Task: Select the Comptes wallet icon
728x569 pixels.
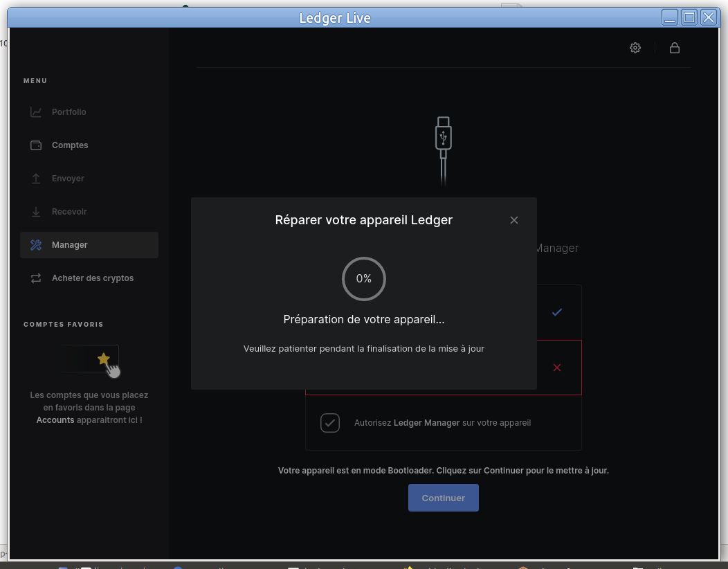Action: click(36, 145)
